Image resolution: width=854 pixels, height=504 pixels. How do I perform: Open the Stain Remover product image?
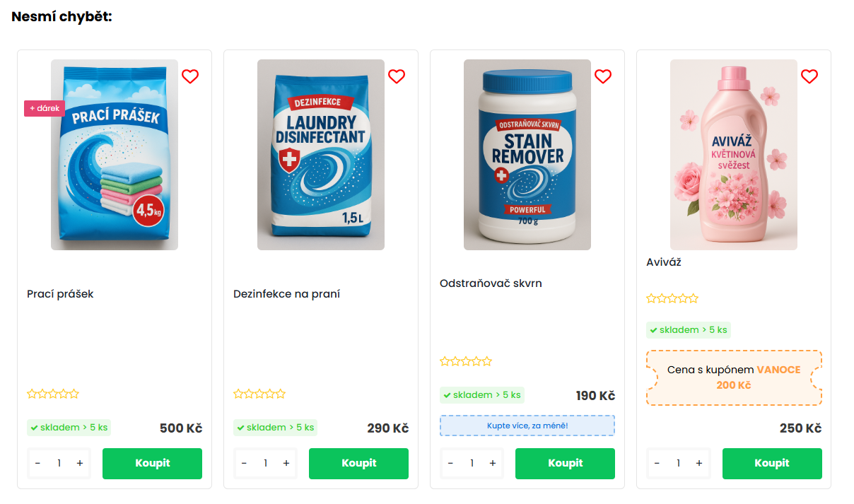(x=527, y=155)
